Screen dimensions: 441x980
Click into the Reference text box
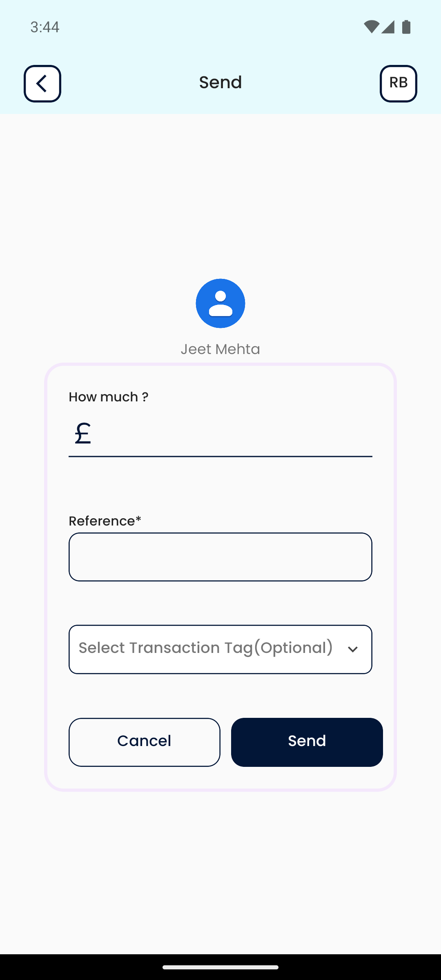(220, 557)
